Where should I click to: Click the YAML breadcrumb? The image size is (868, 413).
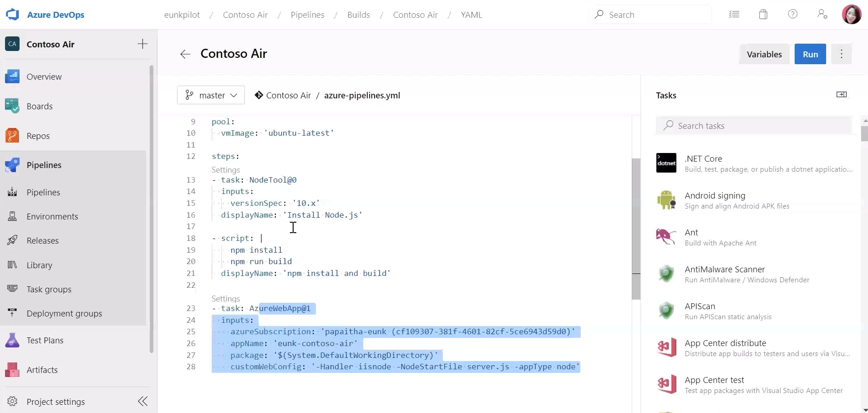coord(472,15)
